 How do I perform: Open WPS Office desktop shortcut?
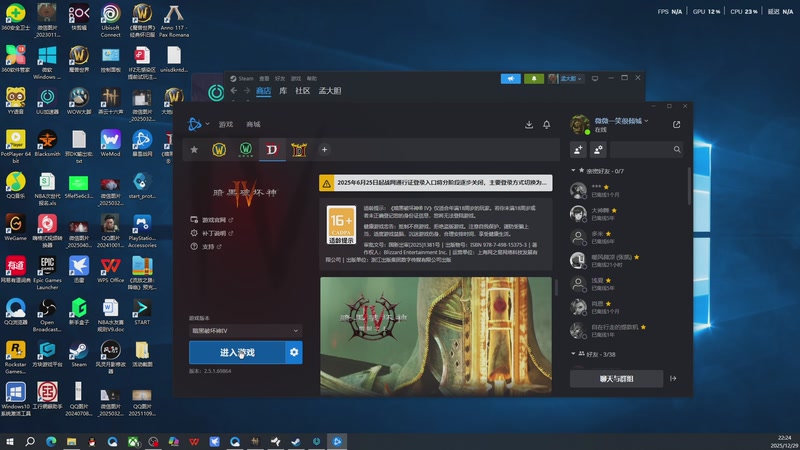110,269
